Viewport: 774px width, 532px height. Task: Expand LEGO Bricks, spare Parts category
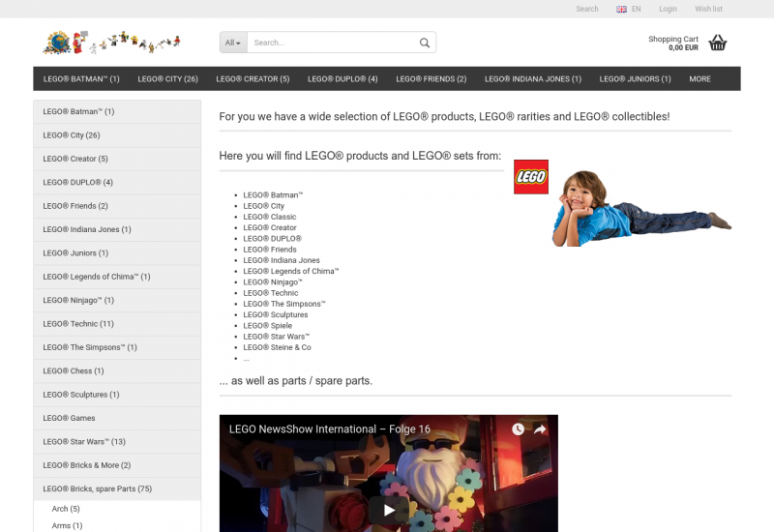pyautogui.click(x=98, y=488)
